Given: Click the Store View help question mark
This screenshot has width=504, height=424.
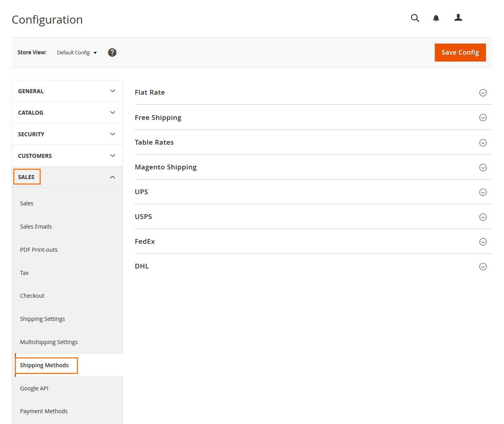Looking at the screenshot, I should pos(112,52).
